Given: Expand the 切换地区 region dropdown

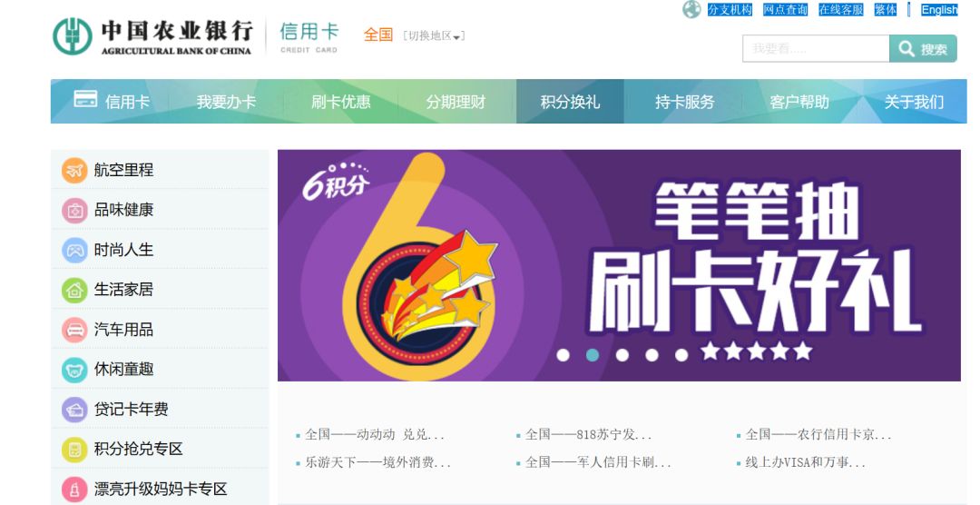Looking at the screenshot, I should [x=434, y=35].
